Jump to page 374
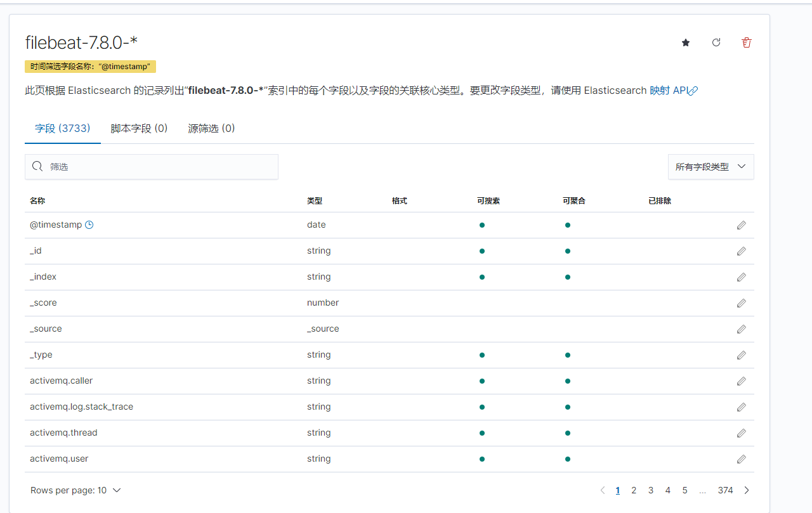This screenshot has height=513, width=812. click(x=725, y=490)
